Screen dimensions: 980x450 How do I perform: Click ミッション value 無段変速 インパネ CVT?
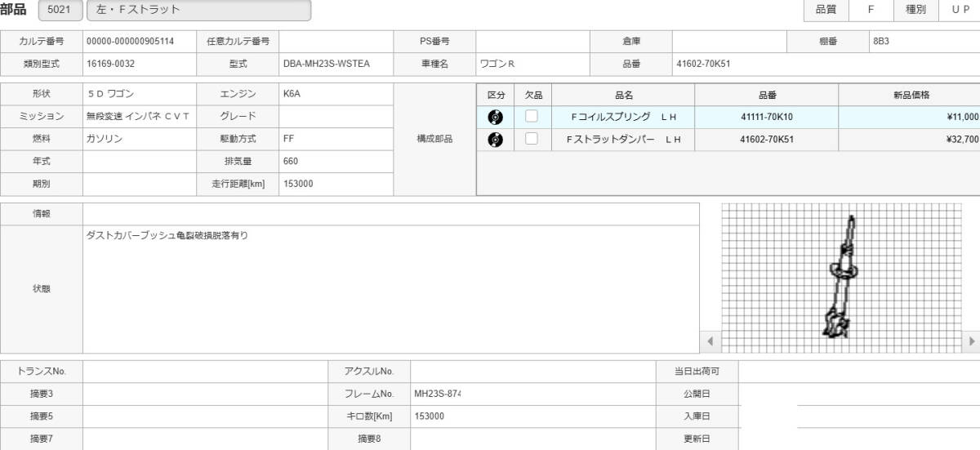tap(140, 117)
